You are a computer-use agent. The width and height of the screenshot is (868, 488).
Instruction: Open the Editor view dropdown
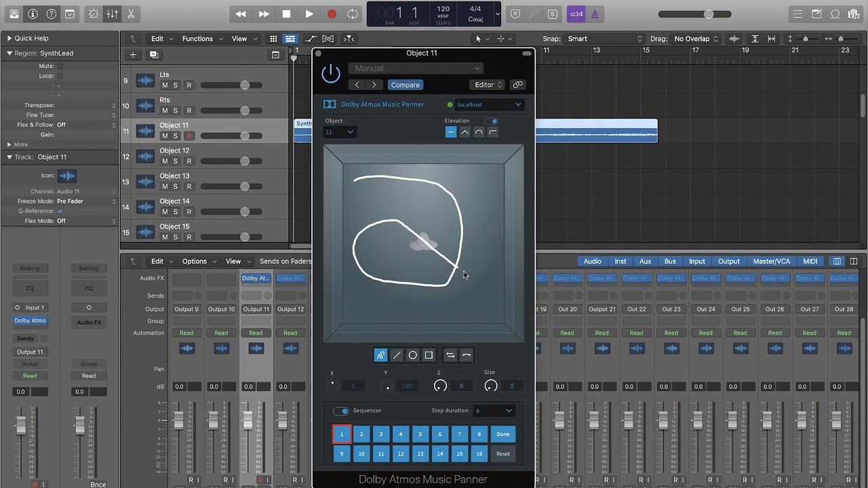pos(488,85)
